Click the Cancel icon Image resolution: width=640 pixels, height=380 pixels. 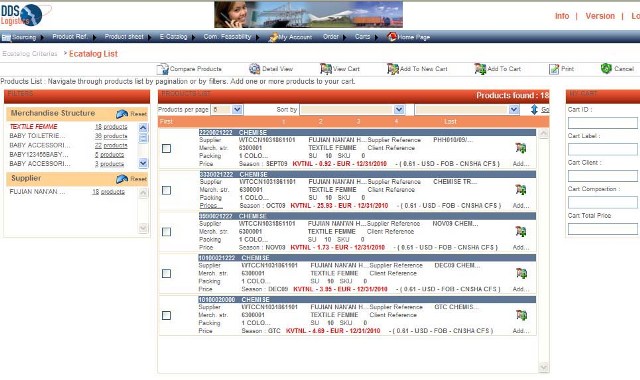click(x=606, y=69)
